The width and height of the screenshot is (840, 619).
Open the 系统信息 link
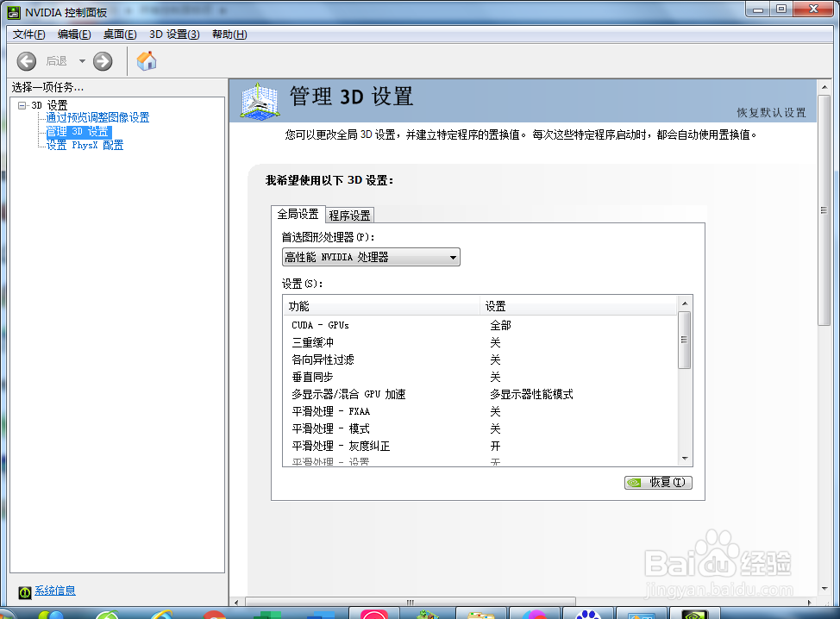tap(55, 591)
